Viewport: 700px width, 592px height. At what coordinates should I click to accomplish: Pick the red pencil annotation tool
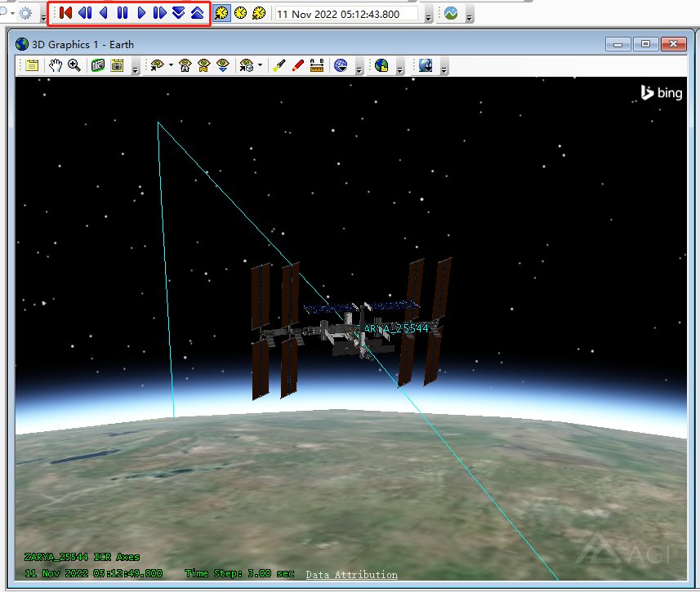pyautogui.click(x=297, y=66)
